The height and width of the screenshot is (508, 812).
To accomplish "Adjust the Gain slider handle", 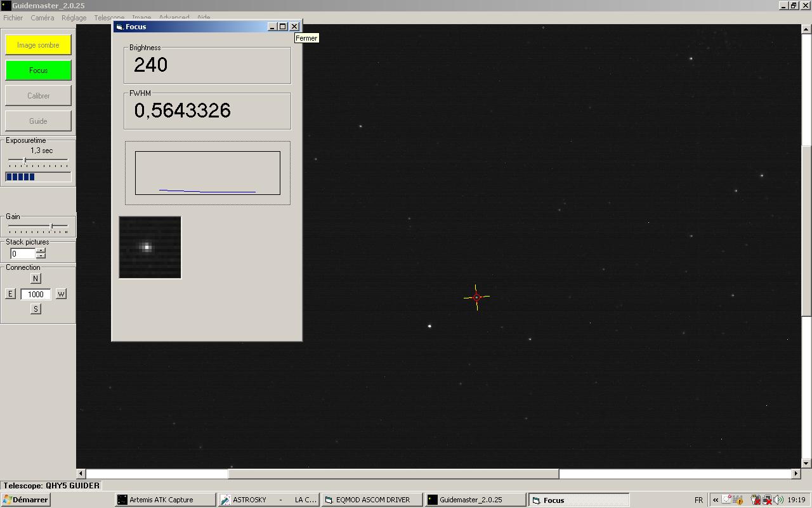I will coord(51,226).
